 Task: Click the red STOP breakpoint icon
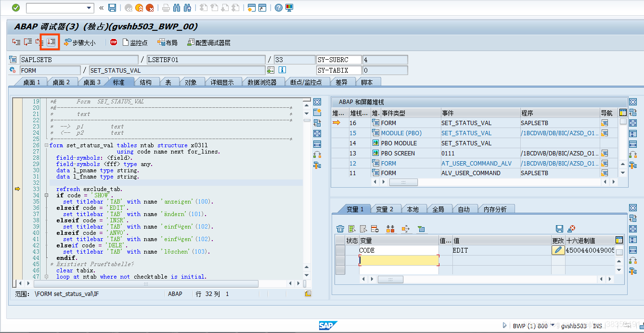tap(114, 42)
